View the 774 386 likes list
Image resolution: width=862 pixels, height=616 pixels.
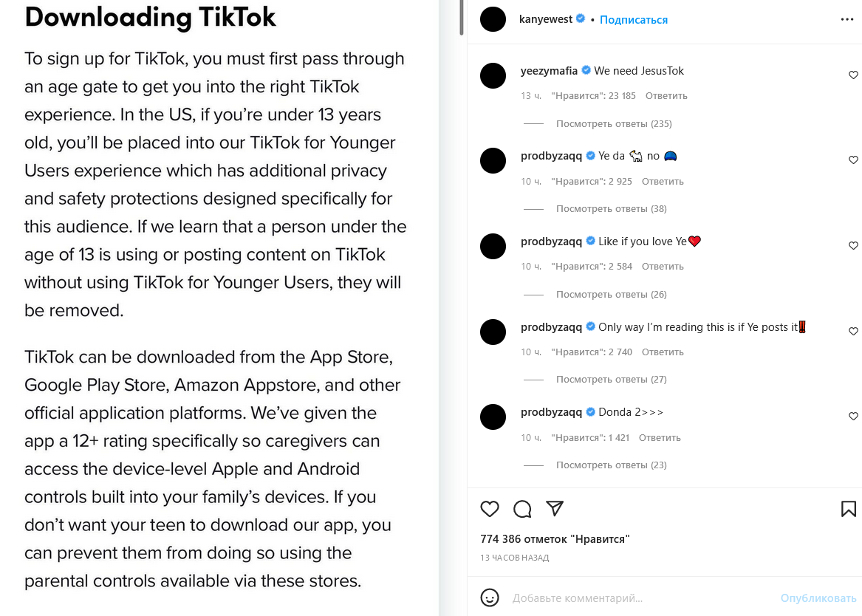[x=554, y=539]
